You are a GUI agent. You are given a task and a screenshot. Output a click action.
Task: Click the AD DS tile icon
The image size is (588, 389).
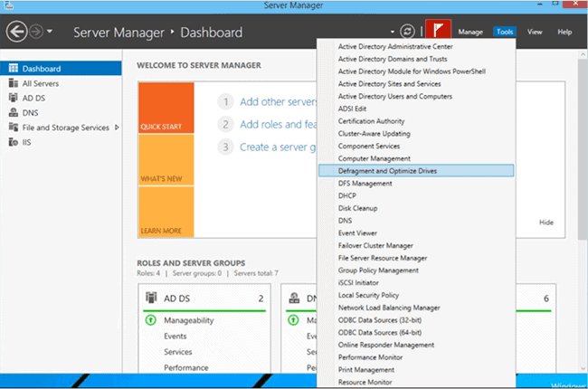tap(151, 298)
